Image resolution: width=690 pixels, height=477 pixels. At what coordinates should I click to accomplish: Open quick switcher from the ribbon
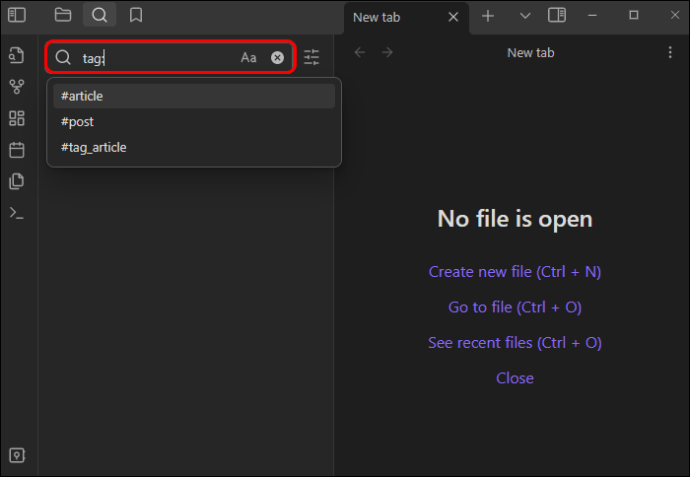[x=17, y=55]
